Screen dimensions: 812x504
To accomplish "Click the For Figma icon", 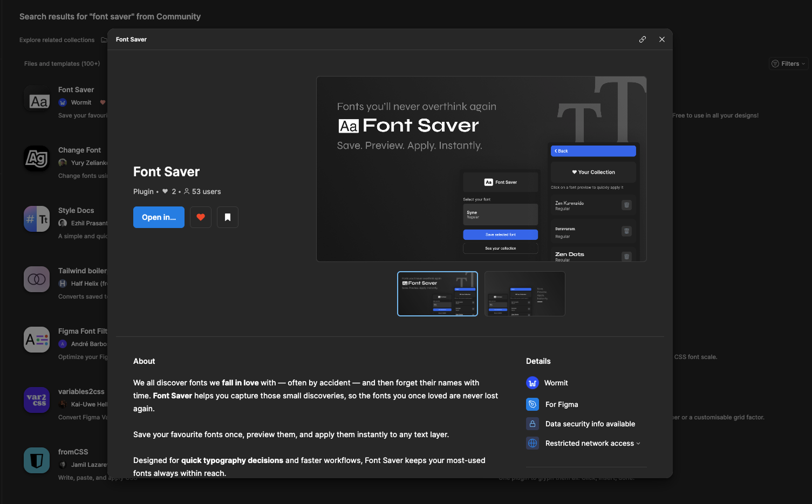I will click(x=533, y=404).
